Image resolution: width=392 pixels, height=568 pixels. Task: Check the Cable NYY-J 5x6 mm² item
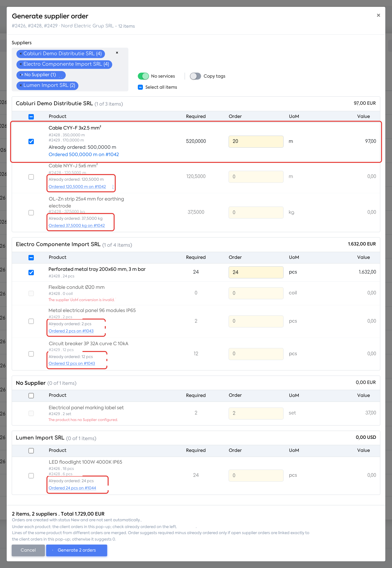[x=31, y=177]
